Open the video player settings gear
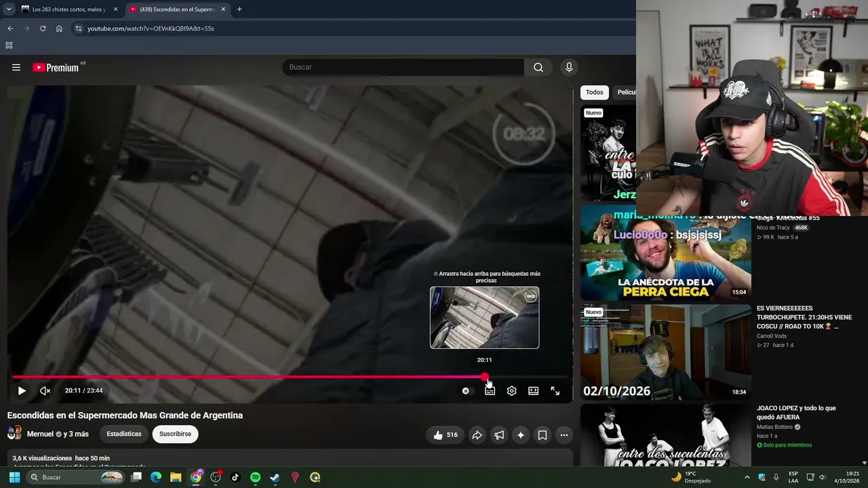Image resolution: width=868 pixels, height=488 pixels. coord(512,390)
